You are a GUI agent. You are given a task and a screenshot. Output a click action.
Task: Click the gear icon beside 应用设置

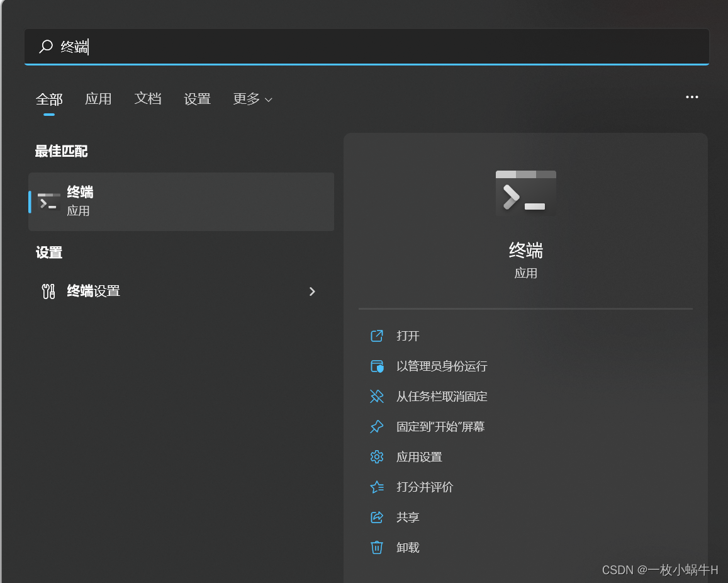(x=376, y=456)
